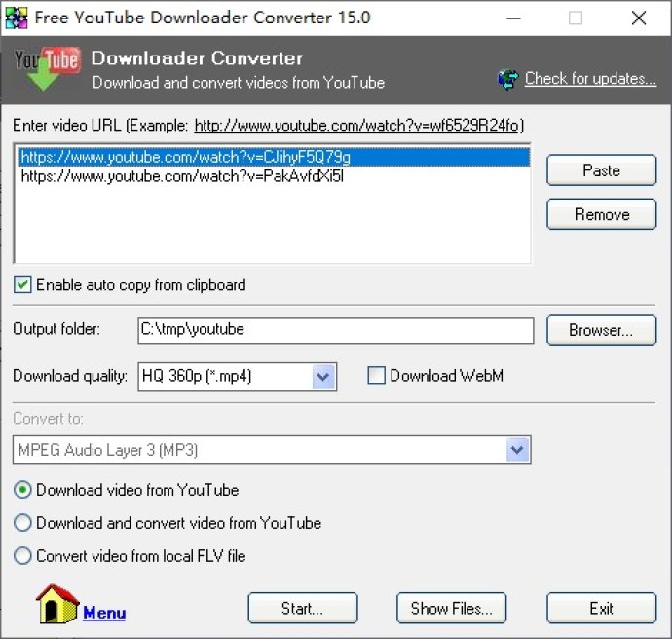Click the Paste button

click(601, 170)
